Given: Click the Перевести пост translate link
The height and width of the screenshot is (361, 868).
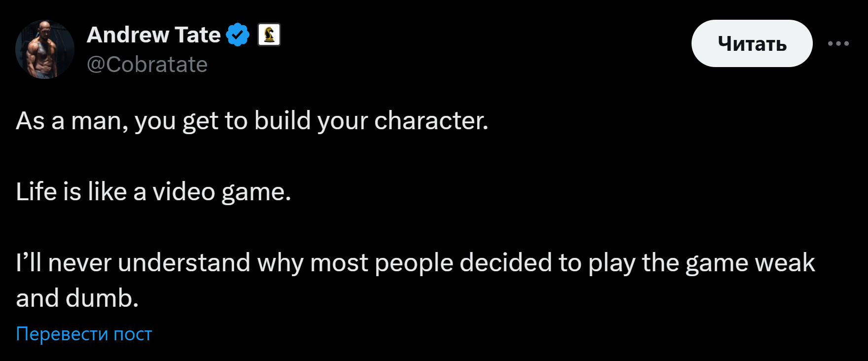Looking at the screenshot, I should point(84,334).
